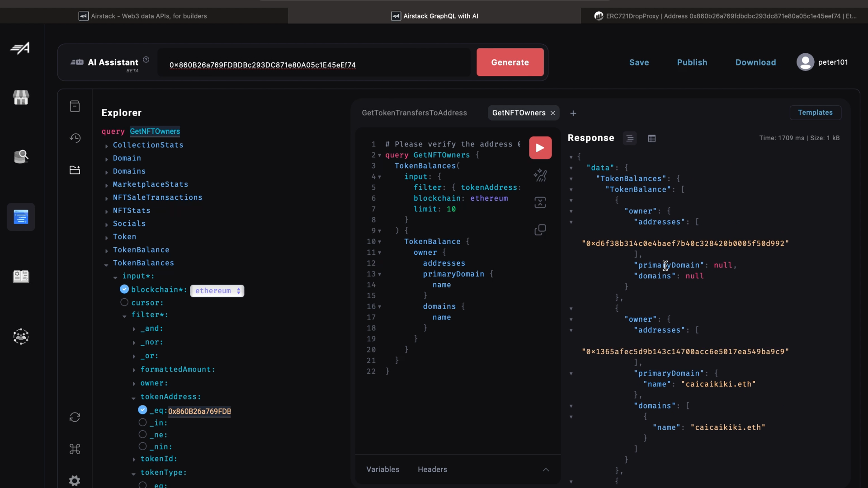Click the _eq: token address value field
868x488 pixels.
tap(199, 411)
